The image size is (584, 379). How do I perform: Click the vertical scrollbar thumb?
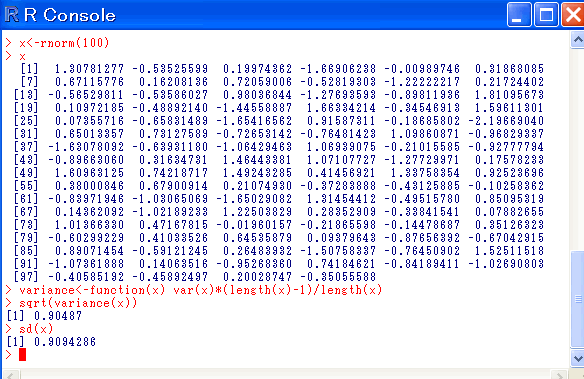578,299
